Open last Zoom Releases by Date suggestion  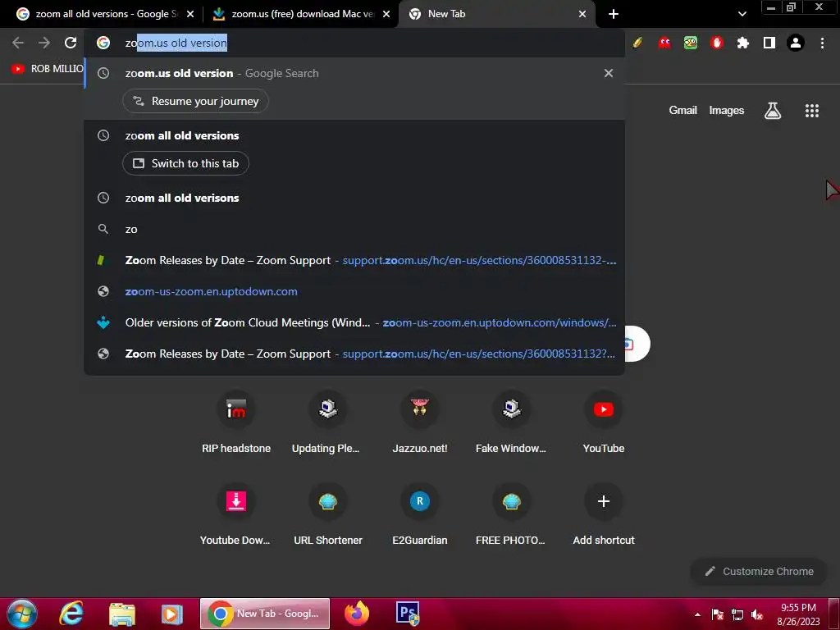coord(354,354)
